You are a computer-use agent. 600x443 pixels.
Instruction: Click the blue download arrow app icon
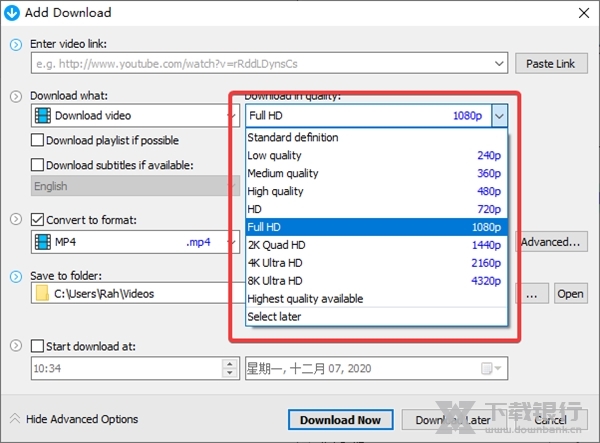click(12, 13)
